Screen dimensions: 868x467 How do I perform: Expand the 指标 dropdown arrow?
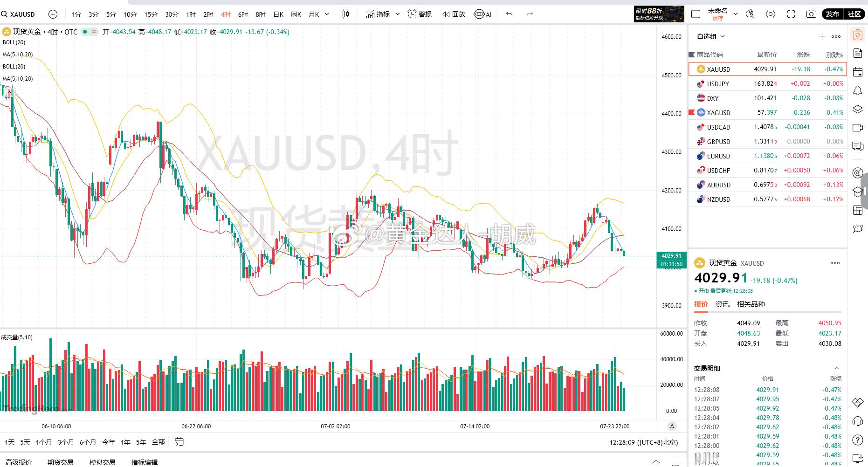coord(398,14)
